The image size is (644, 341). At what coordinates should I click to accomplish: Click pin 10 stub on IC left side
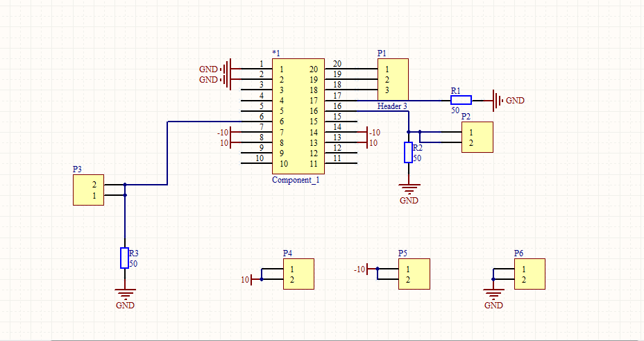point(257,163)
